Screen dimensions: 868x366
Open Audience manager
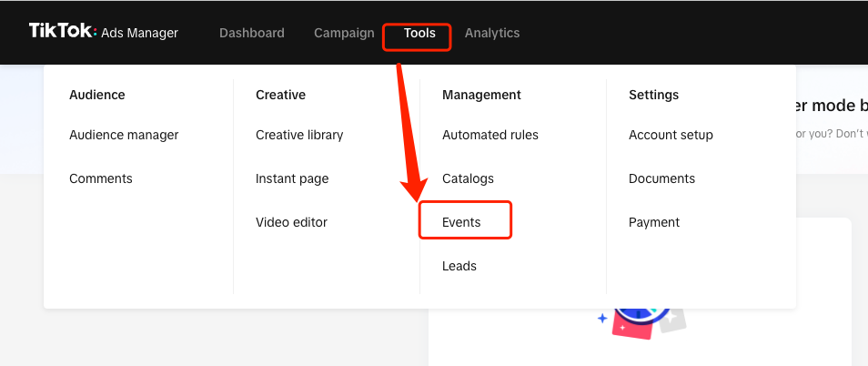click(124, 135)
